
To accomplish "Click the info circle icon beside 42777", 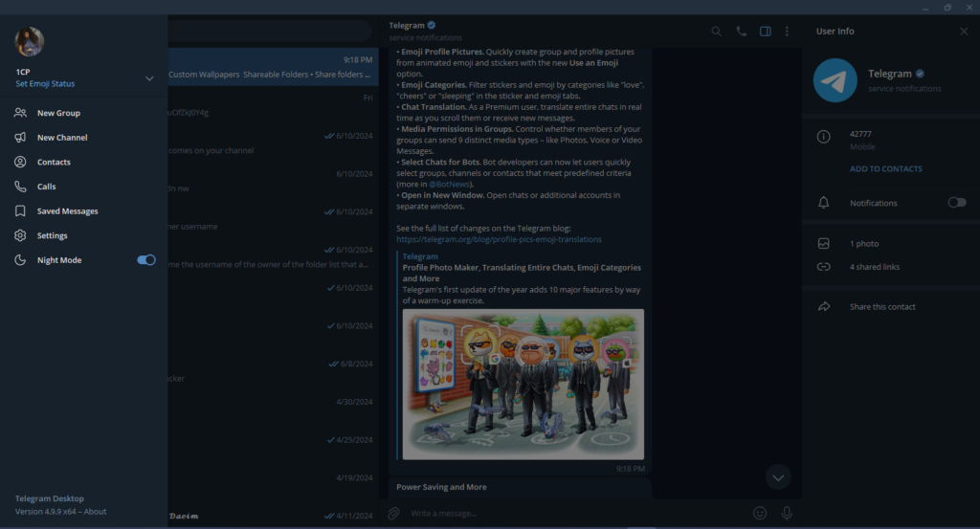I will pyautogui.click(x=824, y=137).
